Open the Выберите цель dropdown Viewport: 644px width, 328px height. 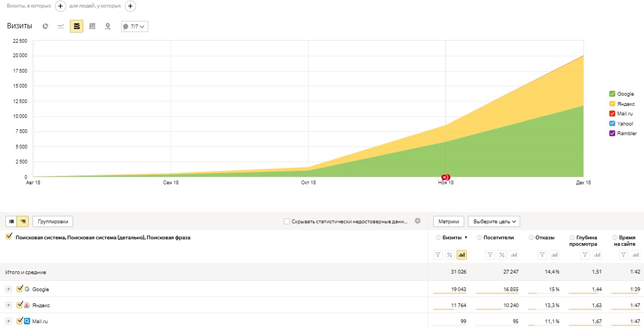[494, 221]
